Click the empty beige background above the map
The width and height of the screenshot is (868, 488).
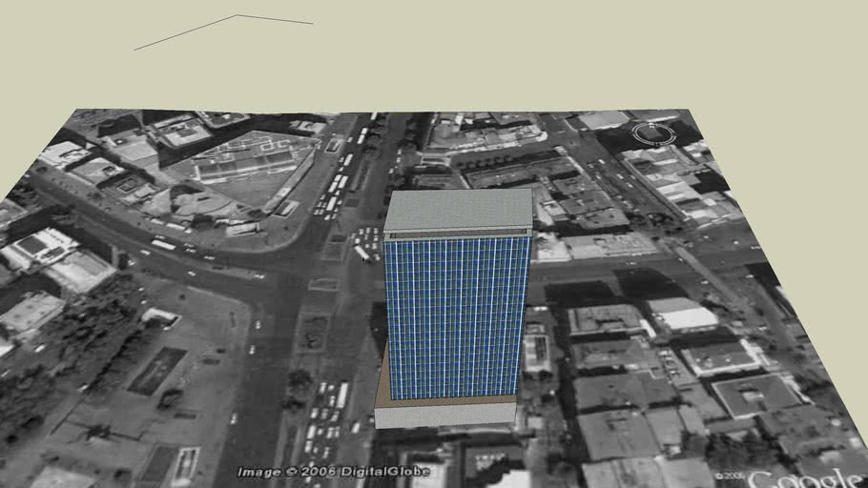572,52
